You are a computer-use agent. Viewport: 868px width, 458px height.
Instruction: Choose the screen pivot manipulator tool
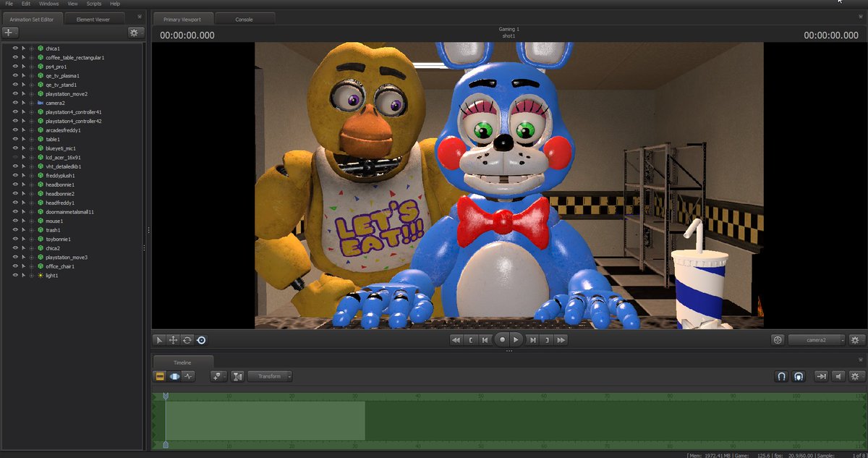(x=201, y=339)
